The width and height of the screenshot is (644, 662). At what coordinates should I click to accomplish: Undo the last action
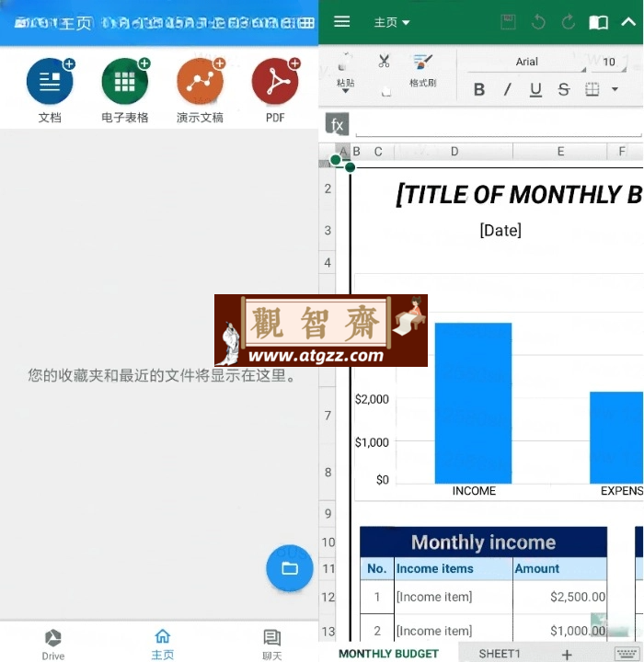click(538, 21)
